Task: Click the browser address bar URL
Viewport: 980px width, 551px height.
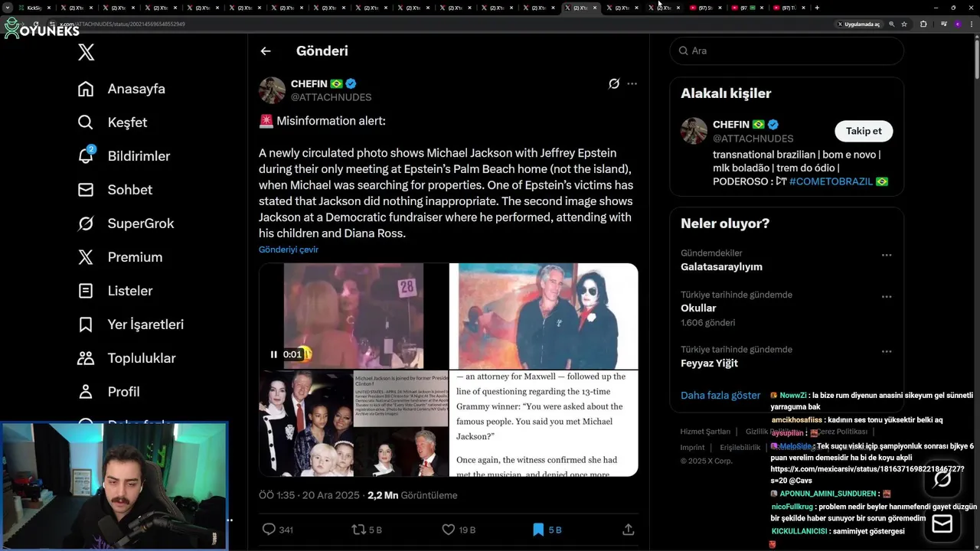Action: [122, 24]
